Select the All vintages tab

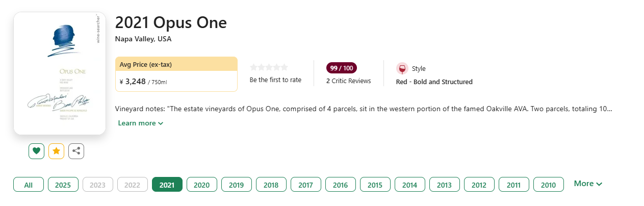(x=29, y=185)
